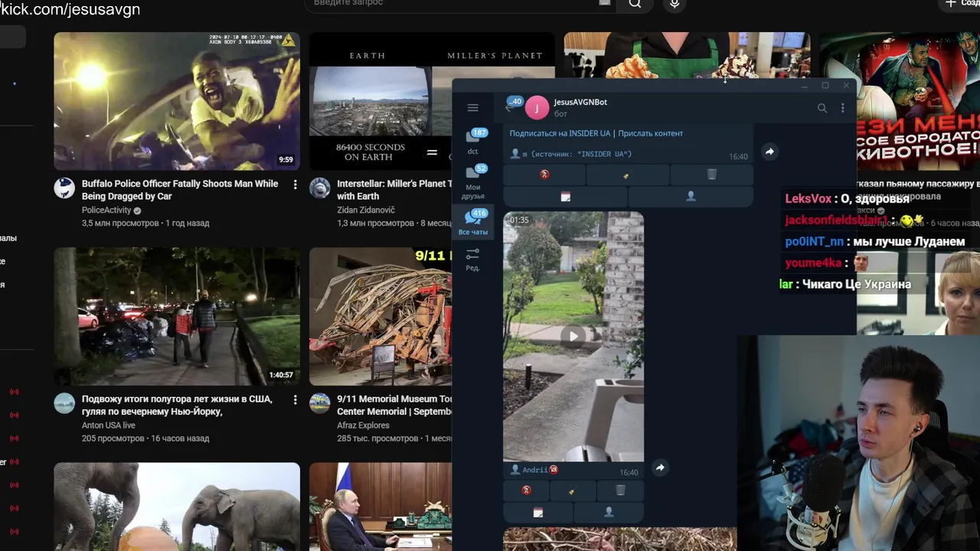Open PoliceActivity channel name
This screenshot has width=980, height=551.
[106, 210]
